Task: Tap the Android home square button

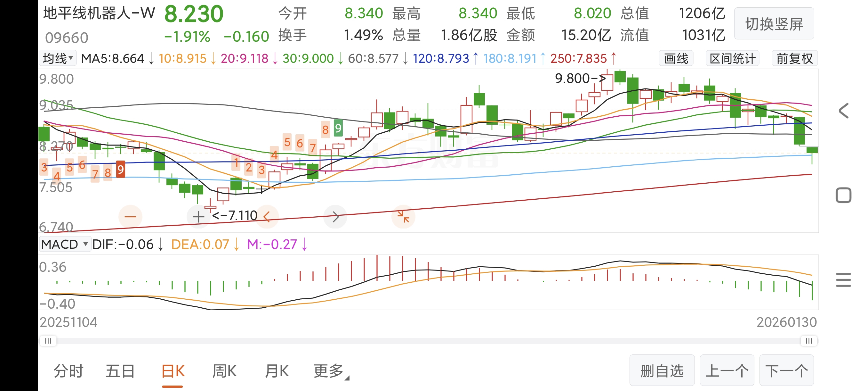Action: (843, 195)
